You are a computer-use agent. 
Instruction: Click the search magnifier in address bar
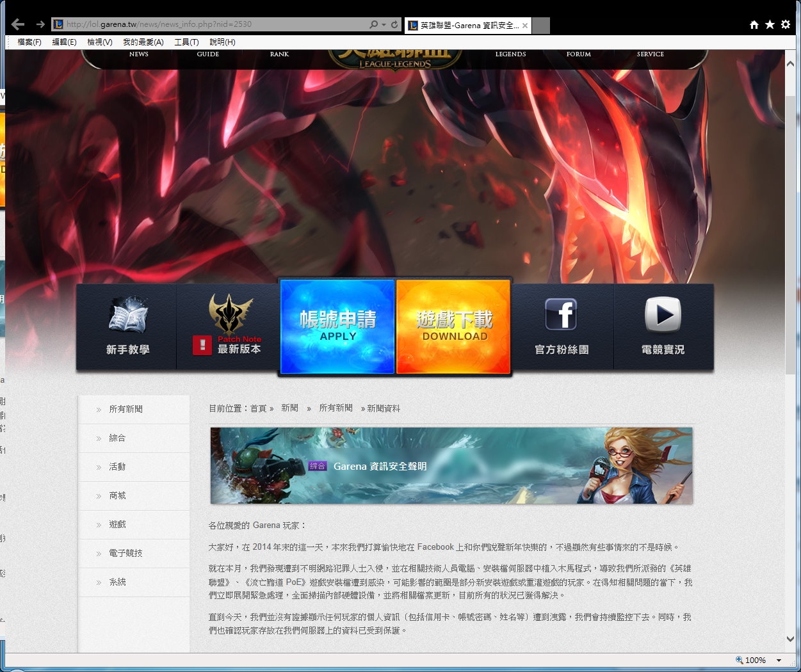point(373,24)
